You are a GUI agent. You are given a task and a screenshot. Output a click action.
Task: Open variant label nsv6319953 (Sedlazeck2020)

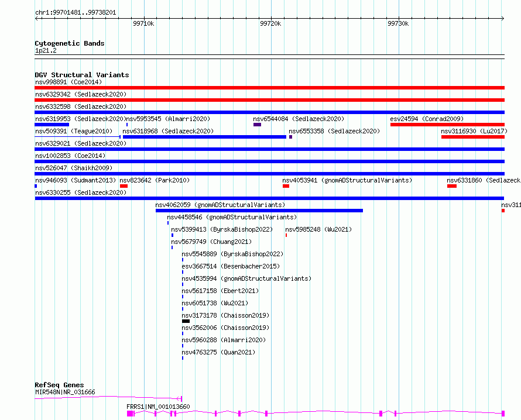(81, 119)
